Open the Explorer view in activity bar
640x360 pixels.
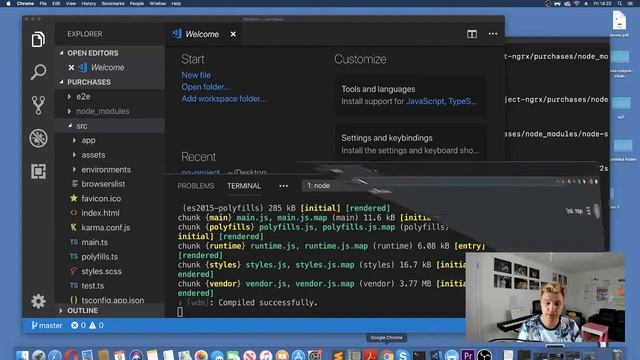click(38, 39)
